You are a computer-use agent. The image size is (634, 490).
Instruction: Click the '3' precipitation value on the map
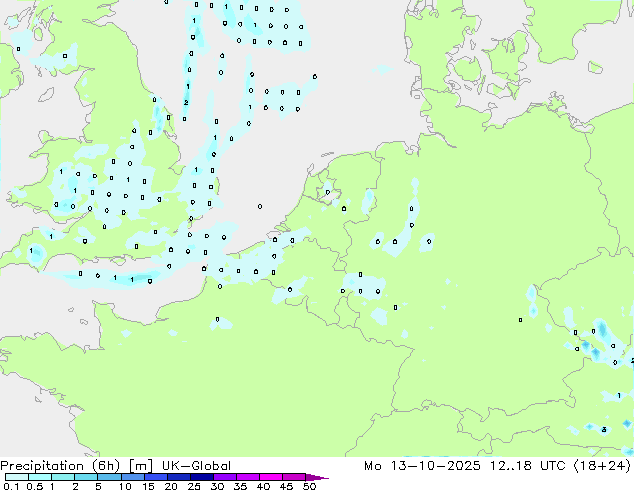(x=604, y=429)
